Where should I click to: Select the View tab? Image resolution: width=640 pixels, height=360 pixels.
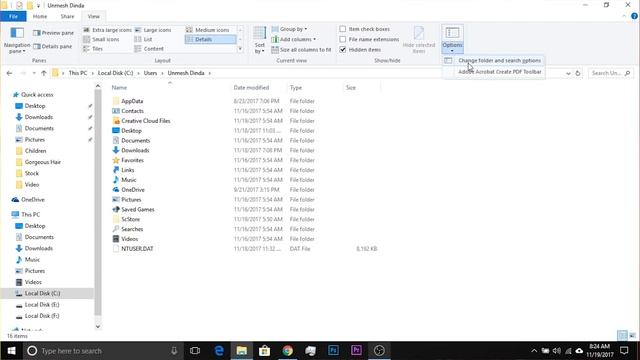[x=93, y=16]
